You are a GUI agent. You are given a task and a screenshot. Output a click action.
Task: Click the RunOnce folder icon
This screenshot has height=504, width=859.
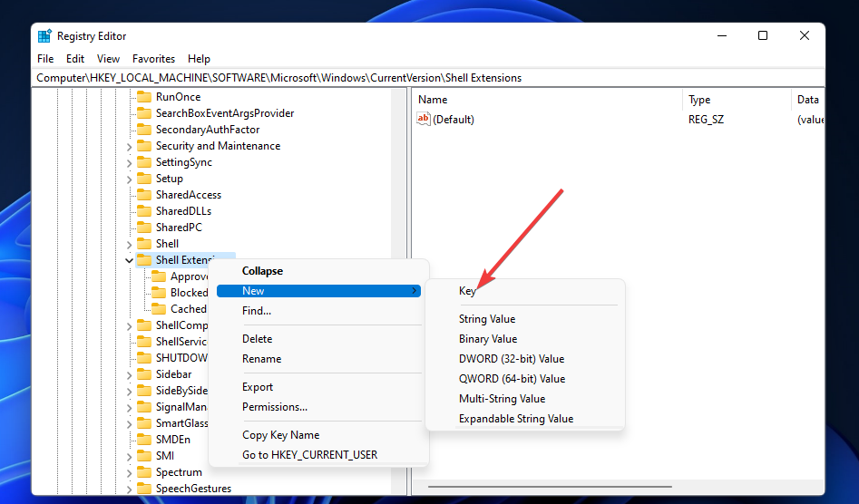coord(144,97)
